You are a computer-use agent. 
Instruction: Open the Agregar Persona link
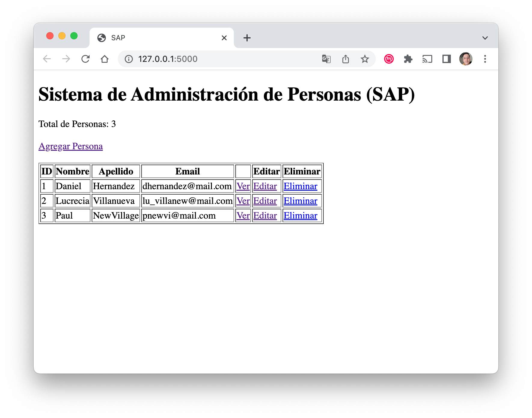[70, 146]
